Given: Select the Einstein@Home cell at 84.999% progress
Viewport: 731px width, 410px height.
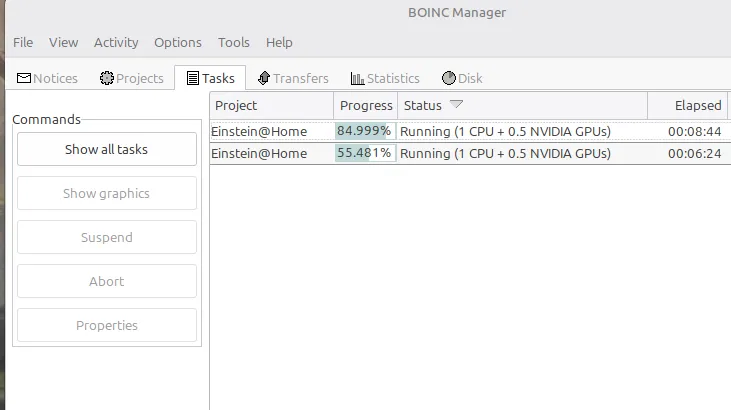Looking at the screenshot, I should pyautogui.click(x=259, y=132).
